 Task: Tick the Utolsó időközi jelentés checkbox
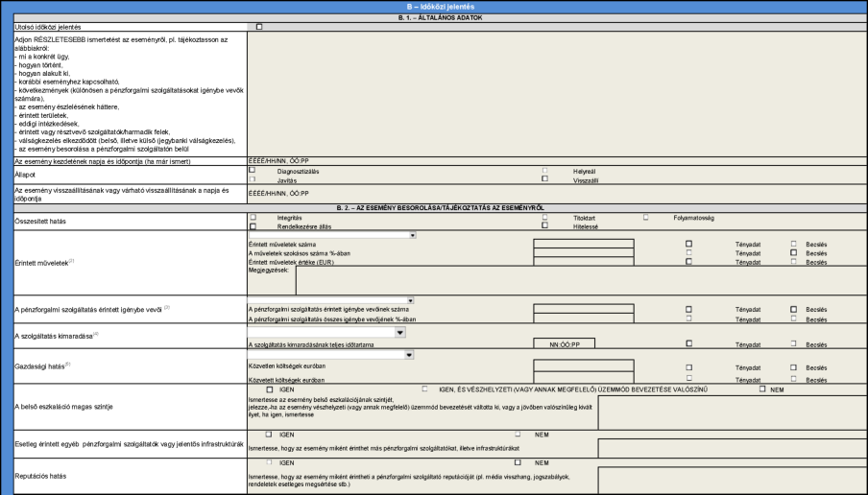259,27
